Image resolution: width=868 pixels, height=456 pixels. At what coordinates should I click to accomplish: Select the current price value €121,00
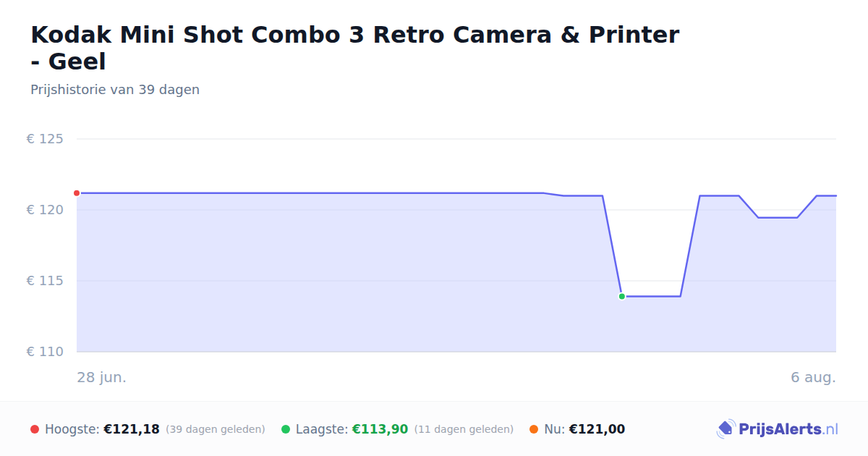pyautogui.click(x=597, y=429)
